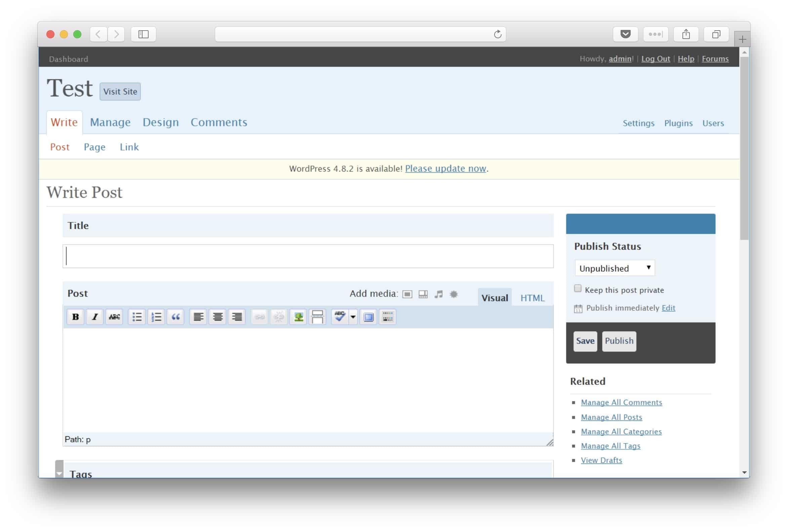Open the Manage menu tab

pyautogui.click(x=110, y=122)
